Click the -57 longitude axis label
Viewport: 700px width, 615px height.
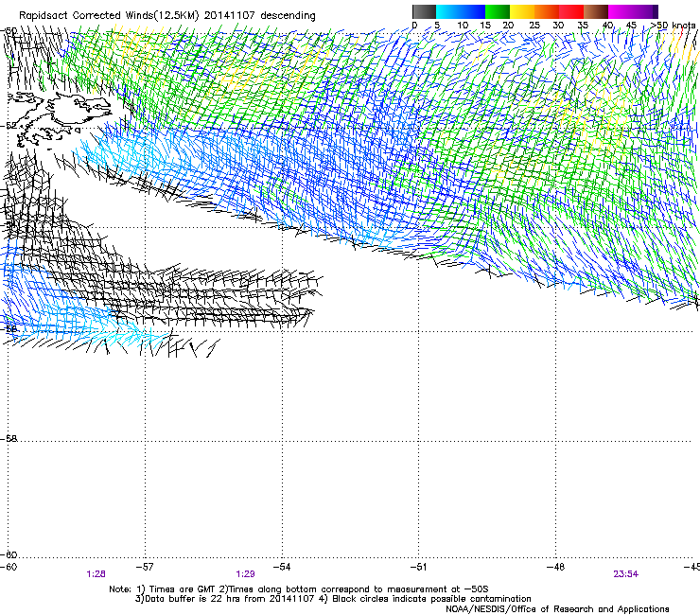145,567
